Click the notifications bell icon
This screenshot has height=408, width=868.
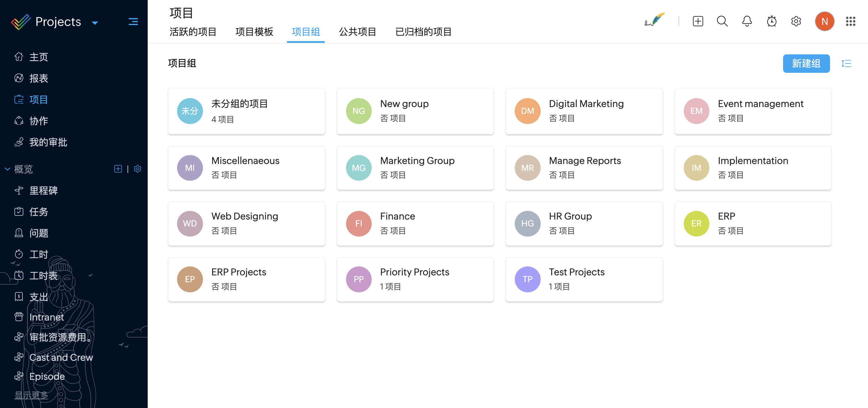747,22
